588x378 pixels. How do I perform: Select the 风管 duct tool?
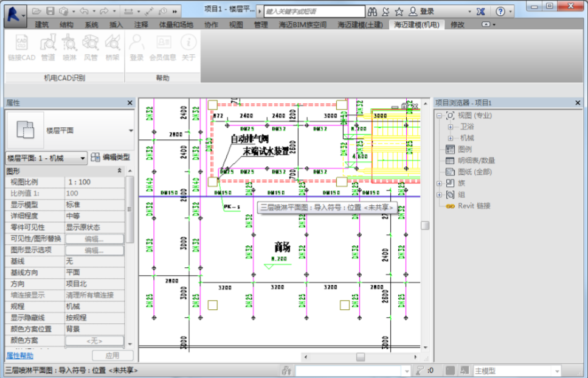pos(91,47)
